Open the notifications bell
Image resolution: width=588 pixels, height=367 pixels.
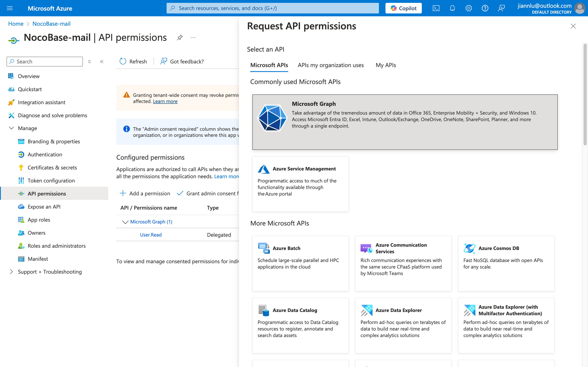pyautogui.click(x=452, y=8)
